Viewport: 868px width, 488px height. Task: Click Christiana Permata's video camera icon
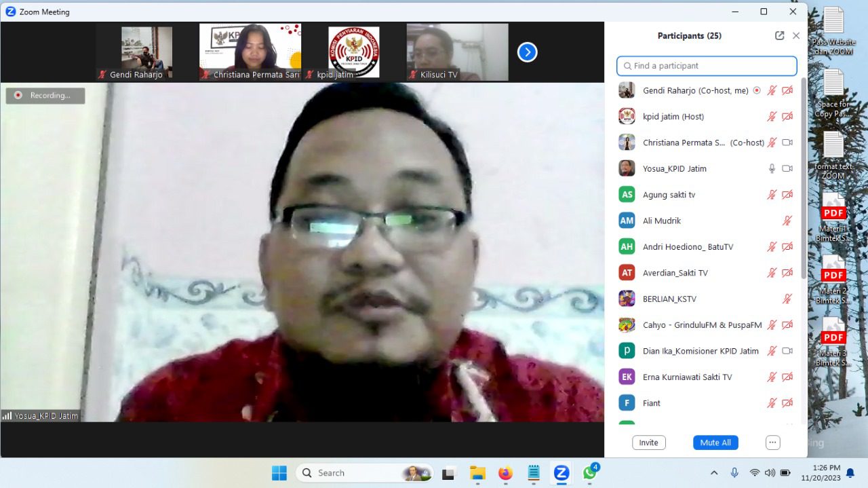tap(787, 143)
